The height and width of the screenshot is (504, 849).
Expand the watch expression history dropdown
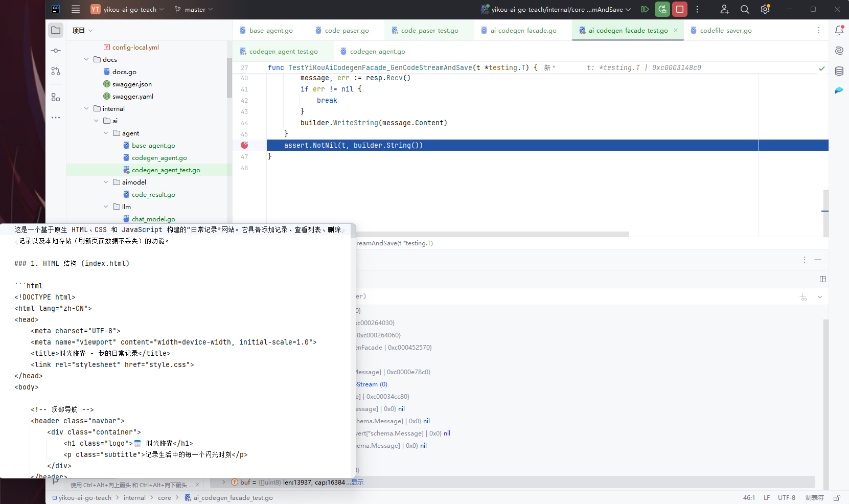tap(820, 297)
